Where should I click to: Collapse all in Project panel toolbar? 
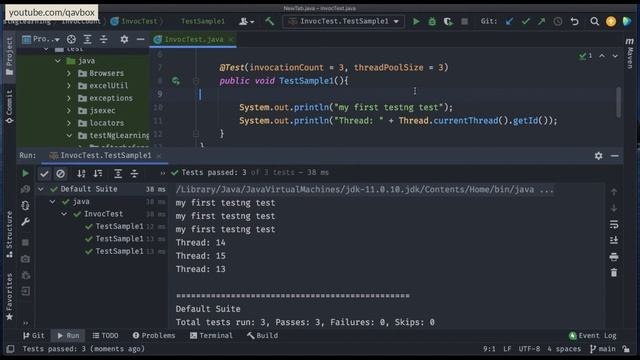104,39
